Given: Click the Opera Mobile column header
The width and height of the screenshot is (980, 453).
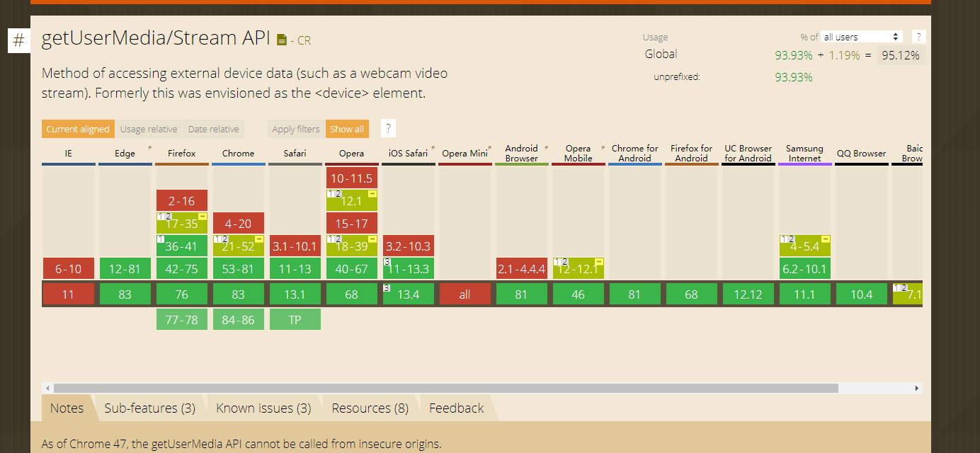Looking at the screenshot, I should tap(578, 154).
